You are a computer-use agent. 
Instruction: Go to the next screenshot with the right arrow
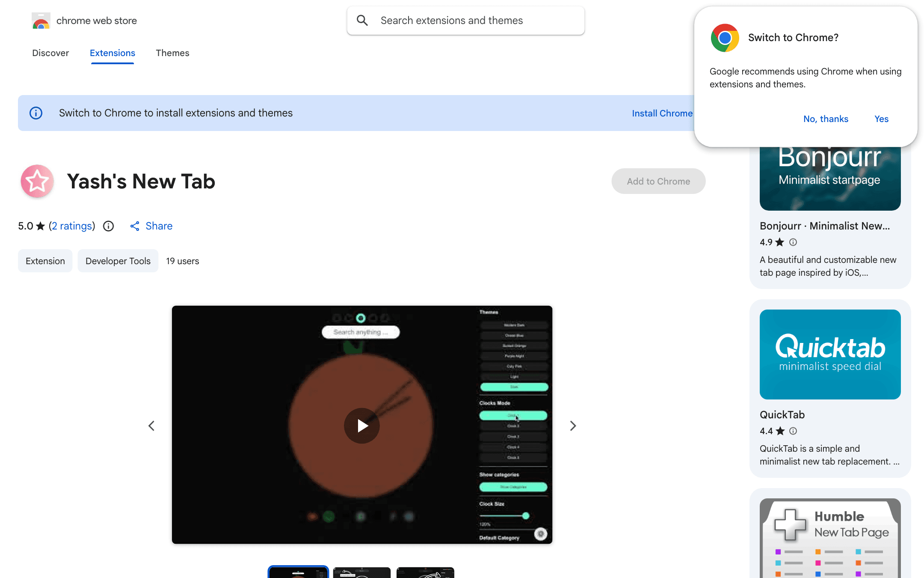573,426
